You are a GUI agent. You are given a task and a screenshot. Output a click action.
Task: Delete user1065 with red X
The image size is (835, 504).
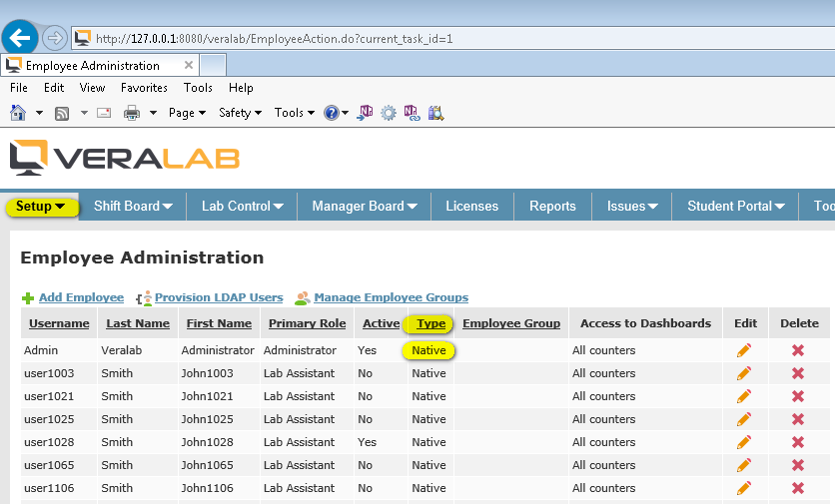[798, 465]
